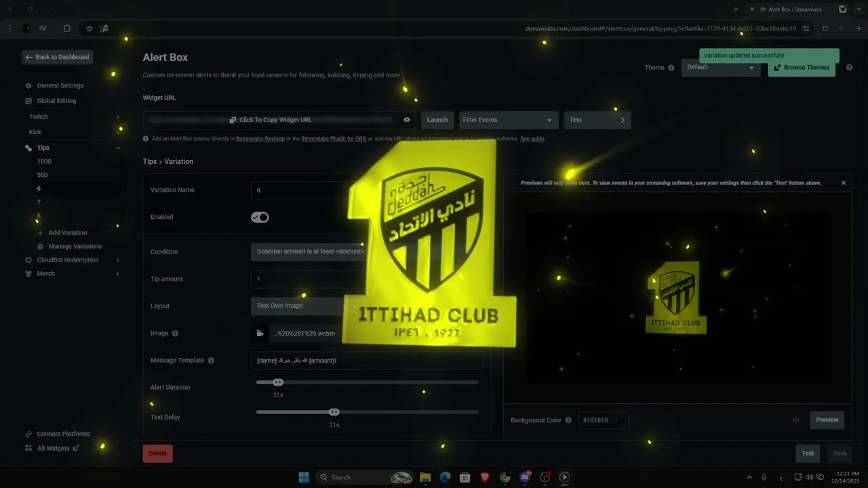Click the Theme info icon

click(x=671, y=68)
